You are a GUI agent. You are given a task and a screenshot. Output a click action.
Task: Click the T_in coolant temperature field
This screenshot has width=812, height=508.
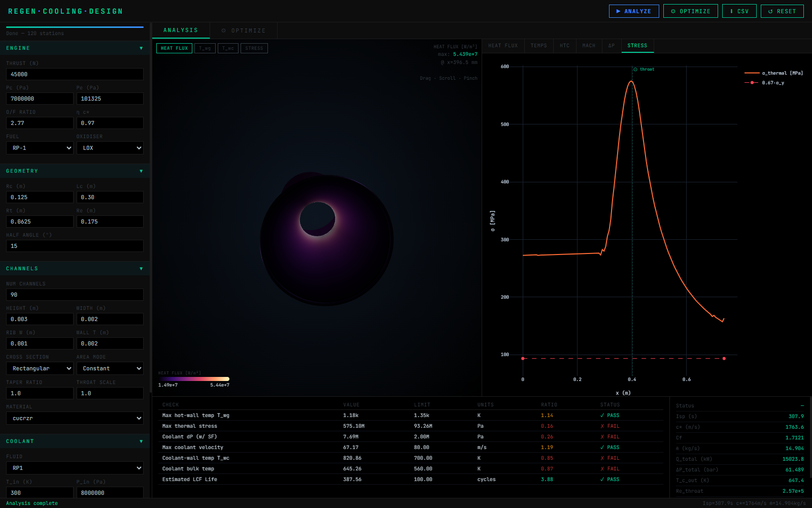[40, 493]
